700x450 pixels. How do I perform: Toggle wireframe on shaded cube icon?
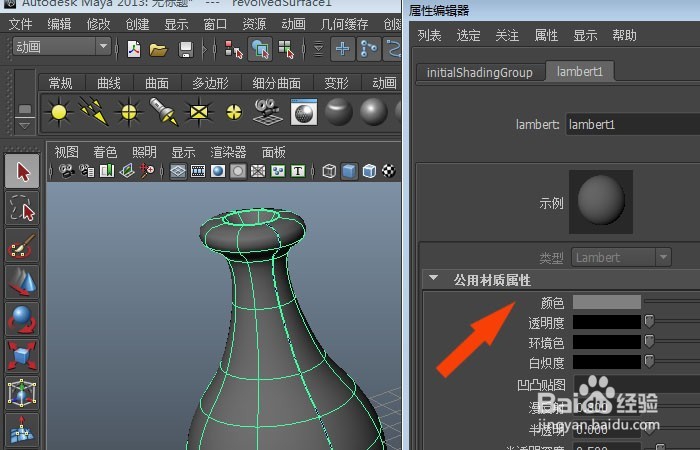pyautogui.click(x=369, y=171)
